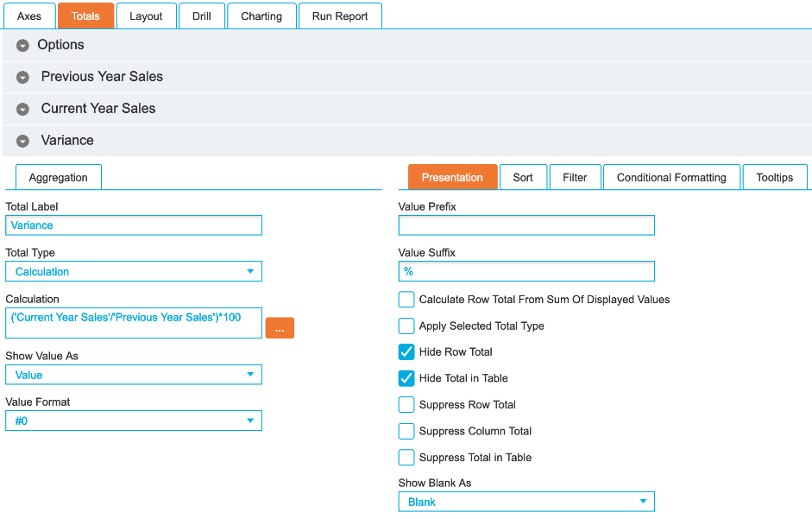Screen dimensions: 812x519
Task: Enable Calculate Row Total From Sum checkbox
Action: (x=406, y=300)
